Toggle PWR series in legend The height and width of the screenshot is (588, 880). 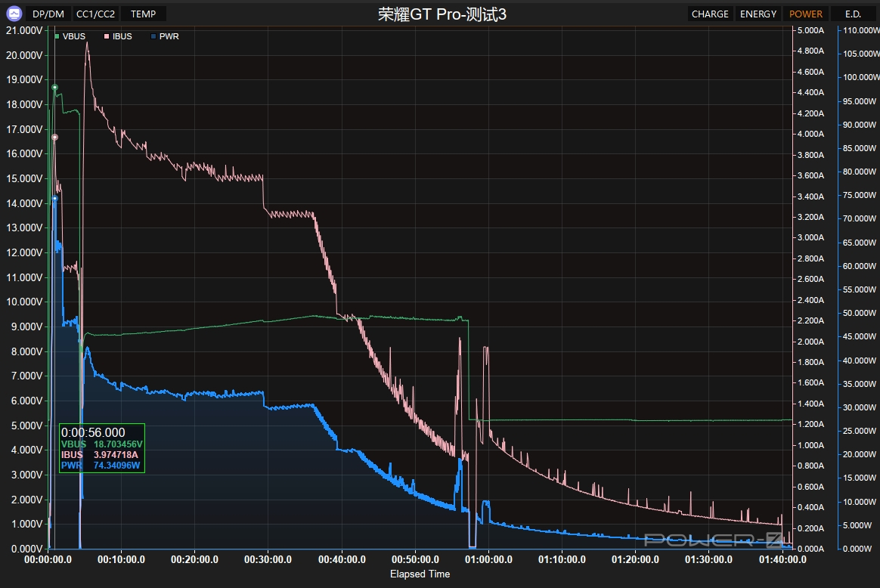pyautogui.click(x=165, y=36)
